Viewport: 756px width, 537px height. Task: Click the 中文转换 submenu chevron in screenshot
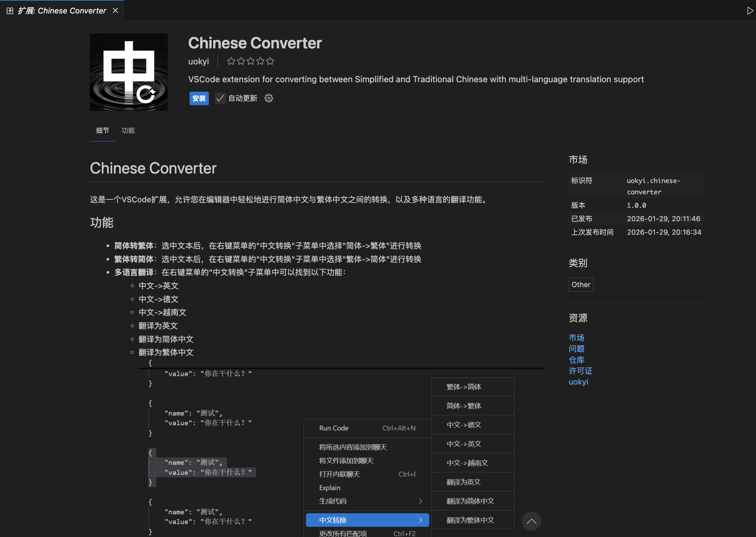coord(421,520)
